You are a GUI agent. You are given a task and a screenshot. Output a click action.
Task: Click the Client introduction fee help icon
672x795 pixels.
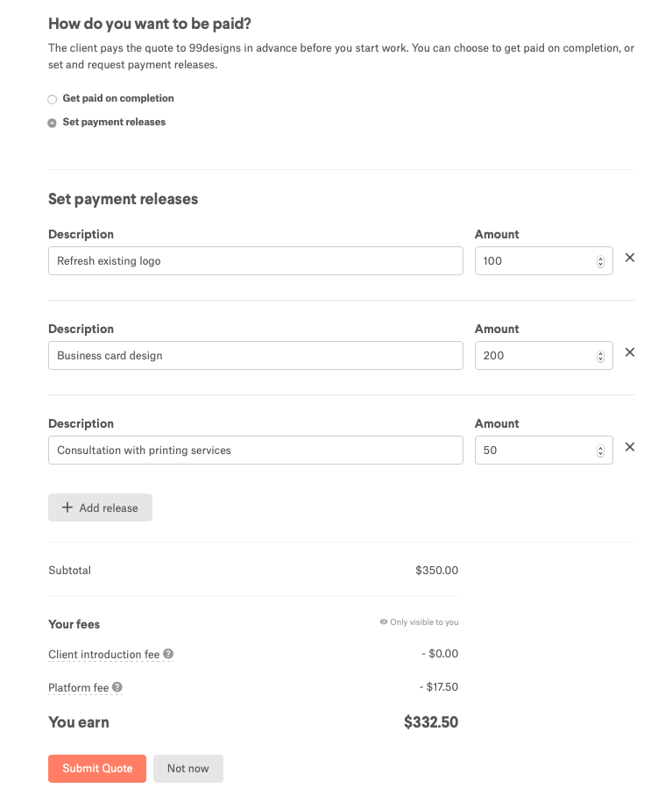(168, 654)
